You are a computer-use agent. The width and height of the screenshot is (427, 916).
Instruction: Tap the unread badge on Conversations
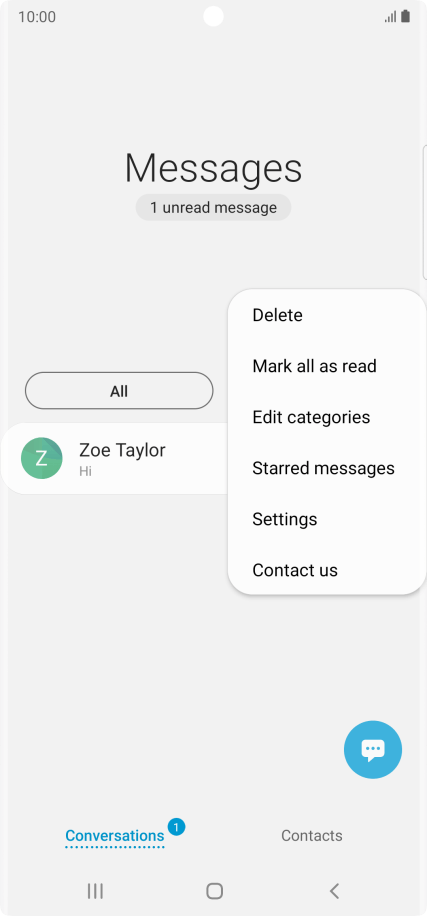176,827
